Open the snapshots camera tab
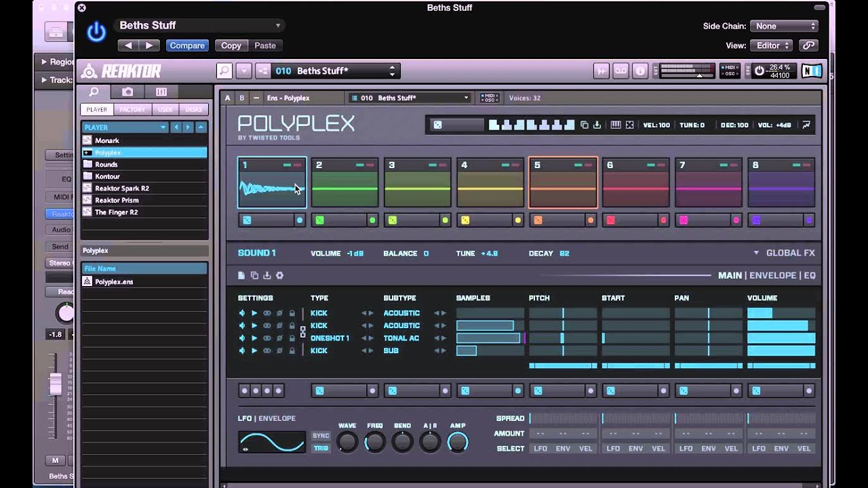The width and height of the screenshot is (868, 488). [x=127, y=91]
